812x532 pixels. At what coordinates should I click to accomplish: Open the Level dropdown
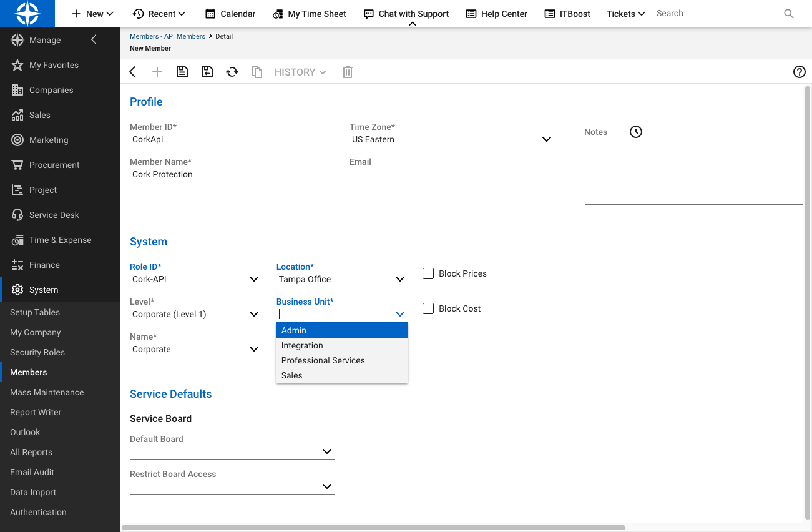[254, 314]
